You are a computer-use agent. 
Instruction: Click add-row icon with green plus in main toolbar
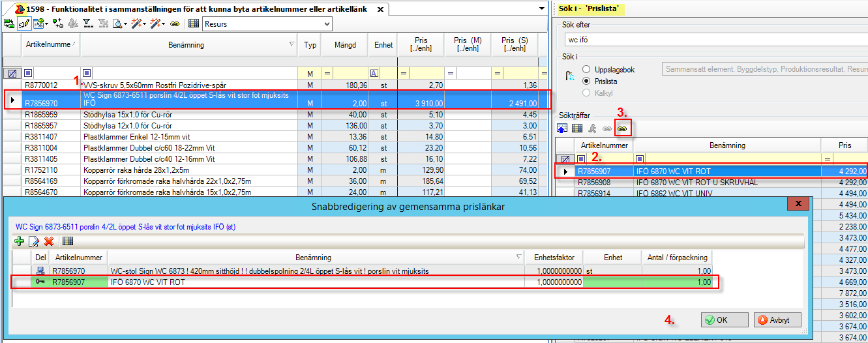click(38, 24)
